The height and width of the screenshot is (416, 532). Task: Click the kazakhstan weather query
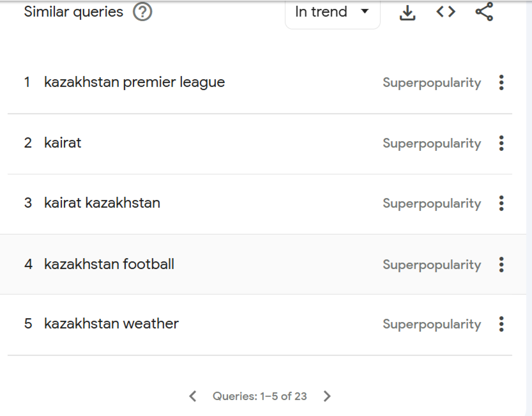pyautogui.click(x=111, y=324)
